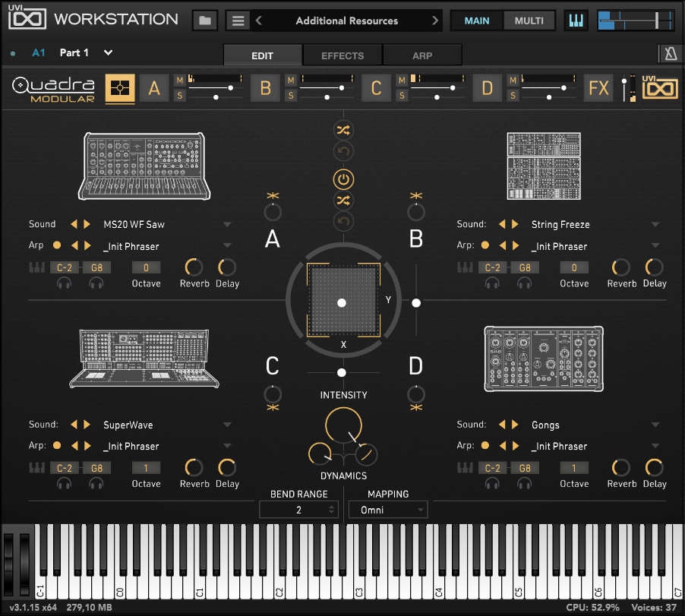Viewport: 685px width, 616px height.
Task: Go to the previous preset with the left chevron
Action: 259,21
